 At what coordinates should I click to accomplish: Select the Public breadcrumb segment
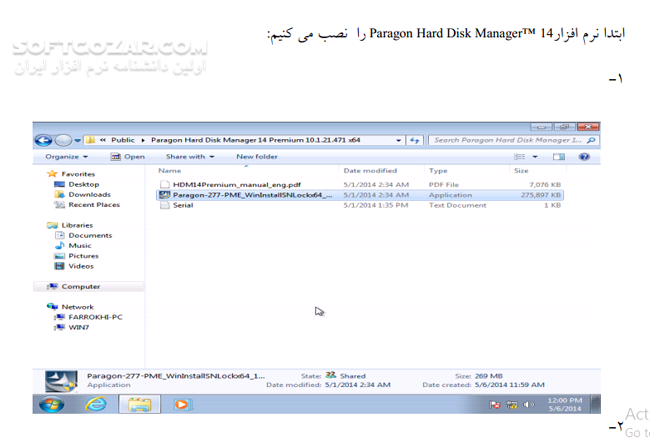coord(123,140)
